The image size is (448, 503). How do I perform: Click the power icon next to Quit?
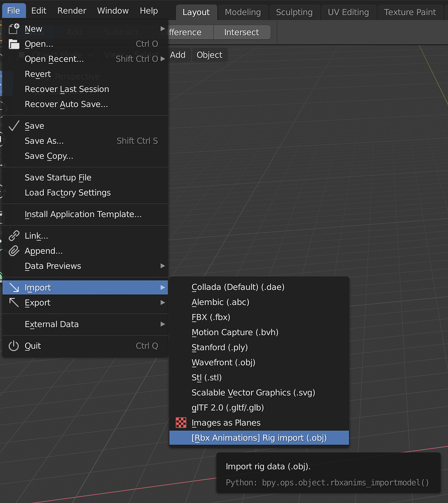coord(13,346)
